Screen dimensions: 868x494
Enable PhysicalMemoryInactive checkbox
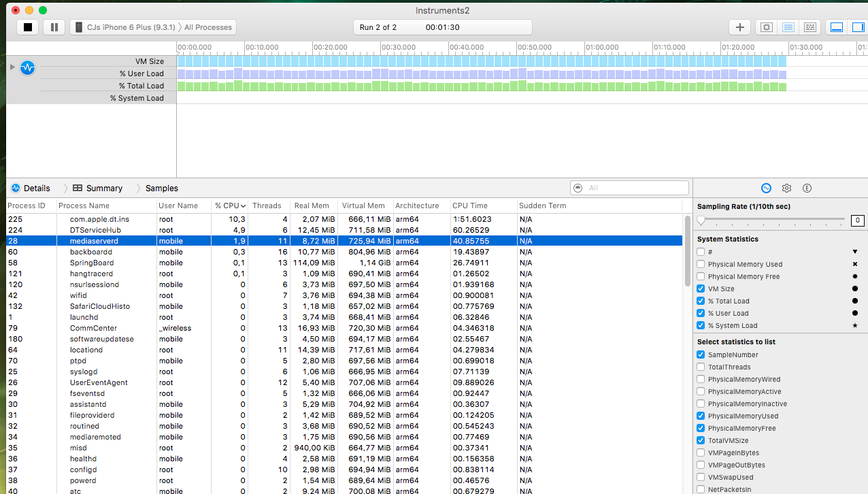tap(701, 404)
